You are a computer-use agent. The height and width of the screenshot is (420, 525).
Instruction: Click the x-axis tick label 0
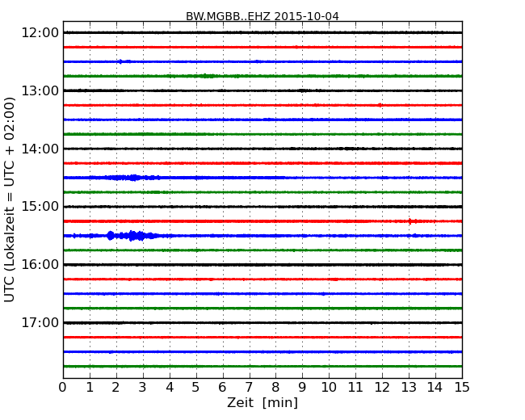tap(63, 388)
